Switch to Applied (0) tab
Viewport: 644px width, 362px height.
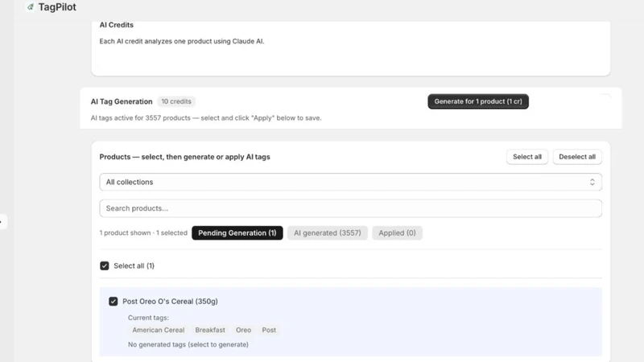pyautogui.click(x=397, y=232)
